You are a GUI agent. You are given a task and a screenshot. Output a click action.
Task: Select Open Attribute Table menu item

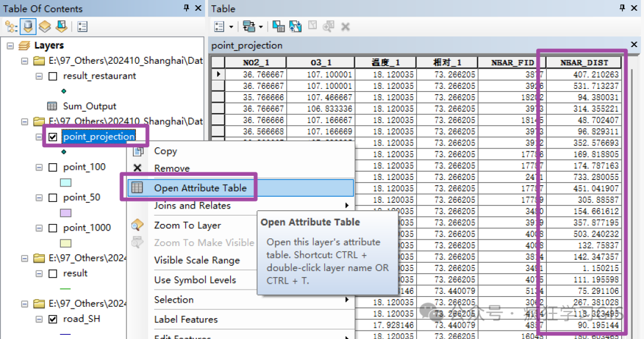coord(241,188)
